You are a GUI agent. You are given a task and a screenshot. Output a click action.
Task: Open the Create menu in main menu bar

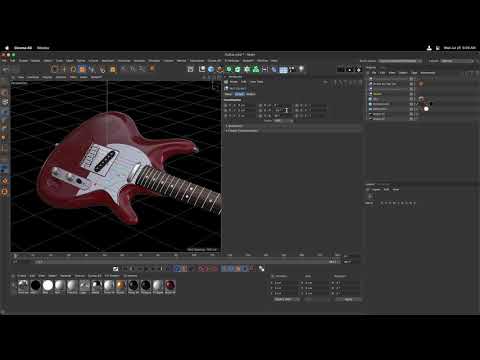tap(23, 61)
